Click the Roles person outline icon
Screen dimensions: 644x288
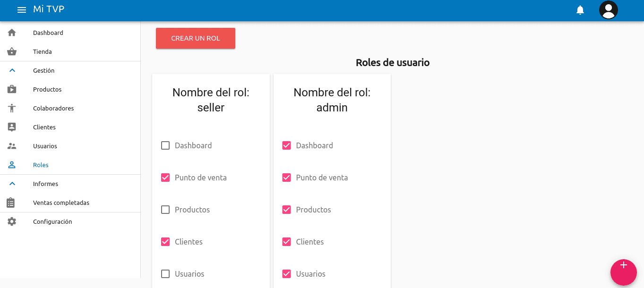(x=12, y=165)
